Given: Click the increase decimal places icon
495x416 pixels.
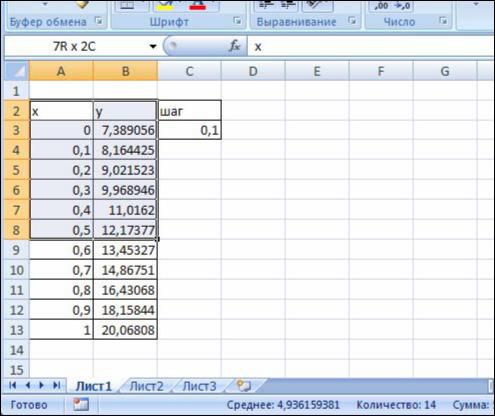Looking at the screenshot, I should [x=381, y=6].
